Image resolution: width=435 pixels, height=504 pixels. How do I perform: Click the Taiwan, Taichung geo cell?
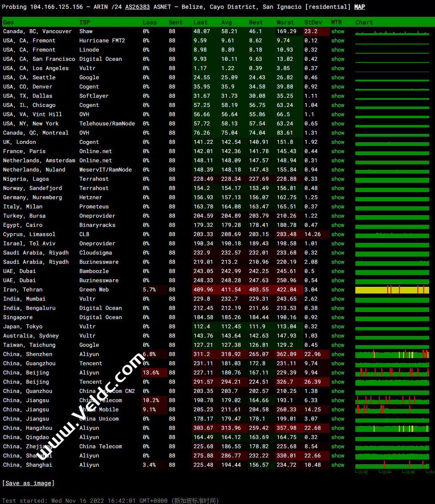29,345
